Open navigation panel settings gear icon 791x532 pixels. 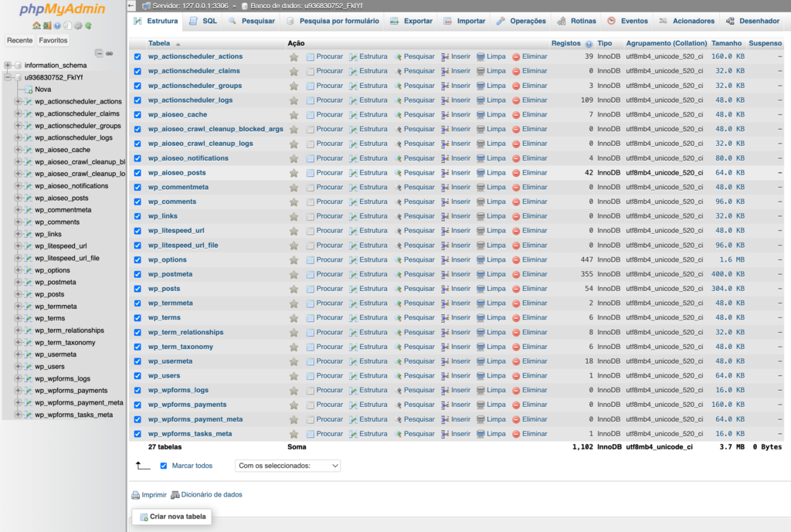[x=78, y=25]
